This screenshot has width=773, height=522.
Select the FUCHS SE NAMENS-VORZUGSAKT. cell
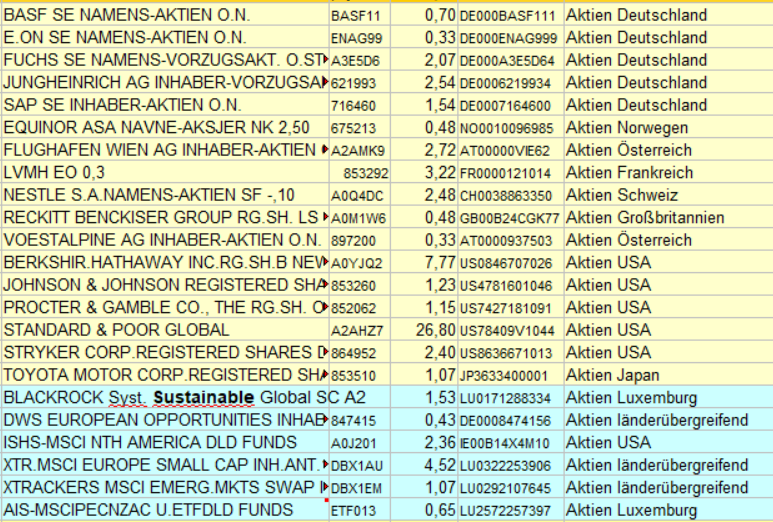pyautogui.click(x=165, y=60)
